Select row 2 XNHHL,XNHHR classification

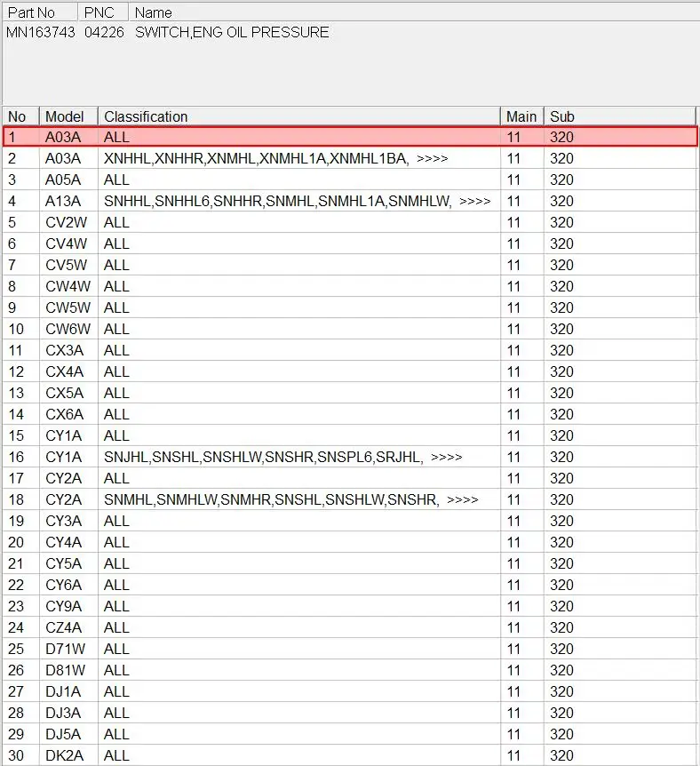(256, 158)
